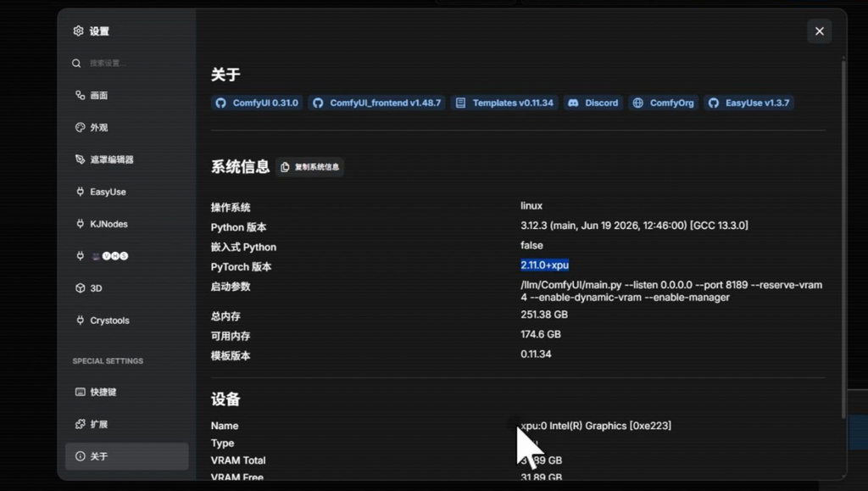868x491 pixels.
Task: Select the 关于 about section
Action: click(x=127, y=456)
